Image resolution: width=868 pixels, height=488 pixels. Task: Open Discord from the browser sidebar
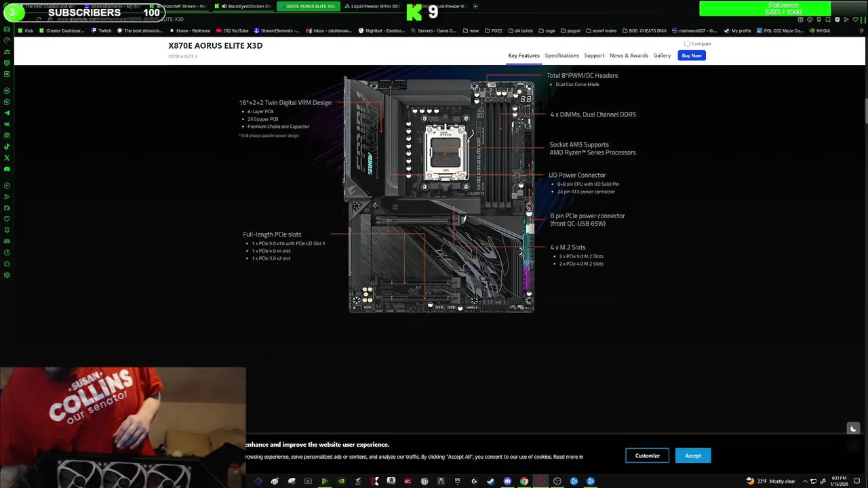coord(7,169)
